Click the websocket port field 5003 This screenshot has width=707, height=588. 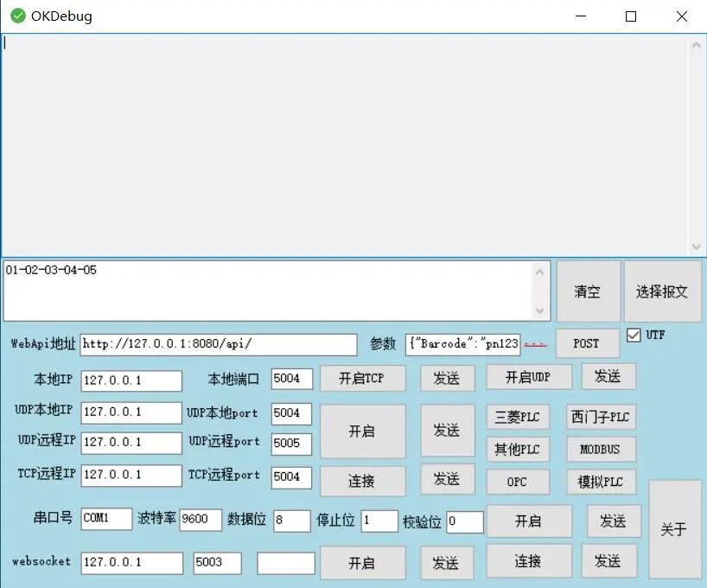[217, 563]
